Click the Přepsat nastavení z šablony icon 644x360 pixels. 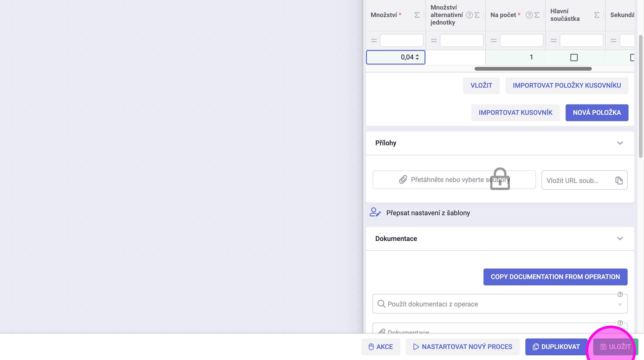tap(375, 213)
